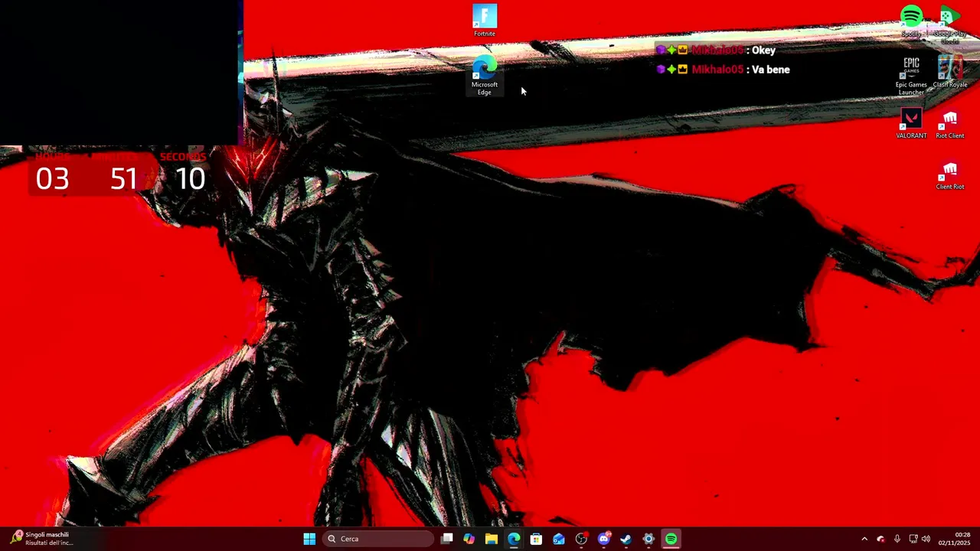Image resolution: width=980 pixels, height=551 pixels.
Task: Open the Spotify desktop shortcut
Action: [911, 21]
